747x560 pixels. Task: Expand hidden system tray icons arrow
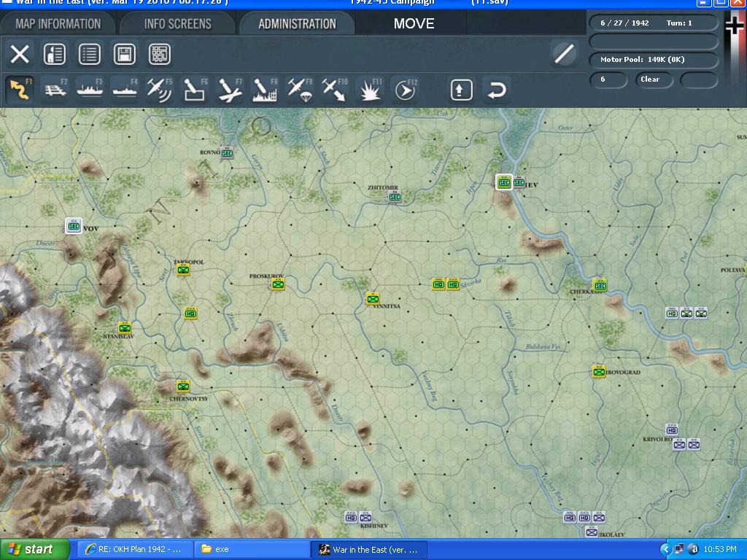[665, 550]
